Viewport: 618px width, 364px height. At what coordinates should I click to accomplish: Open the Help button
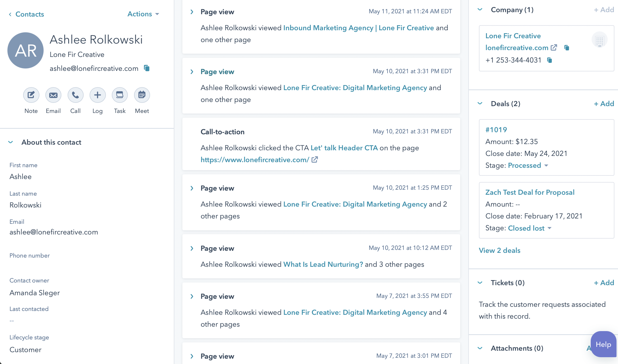click(x=603, y=344)
